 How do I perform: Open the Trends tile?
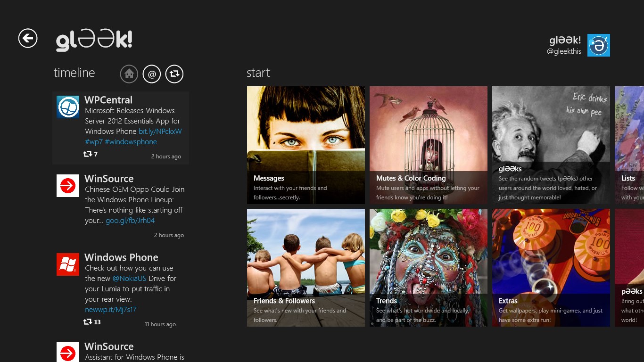pos(428,267)
